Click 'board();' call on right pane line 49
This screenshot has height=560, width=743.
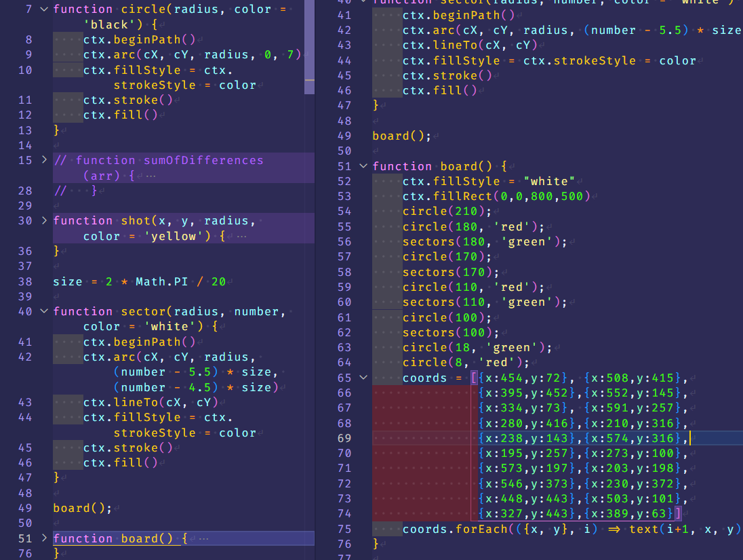point(402,136)
